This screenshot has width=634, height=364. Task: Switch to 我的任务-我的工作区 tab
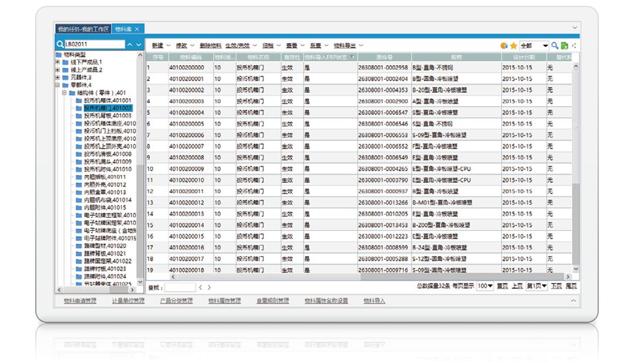click(83, 29)
